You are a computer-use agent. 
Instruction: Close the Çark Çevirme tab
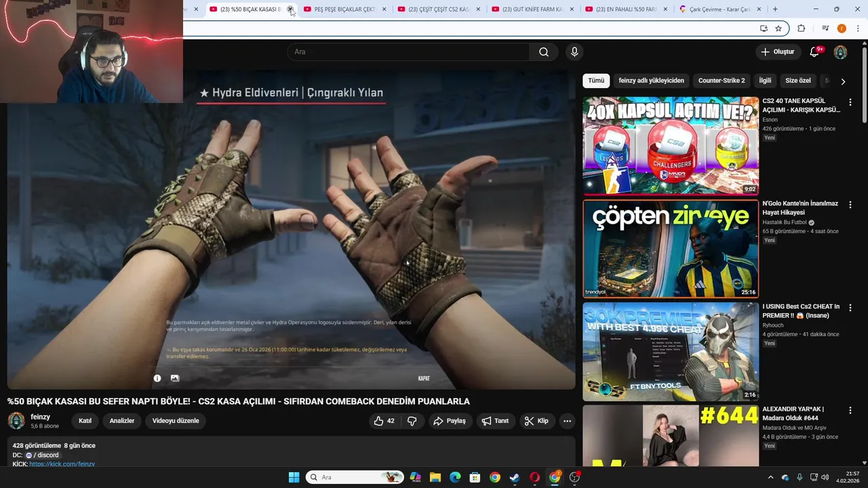[759, 9]
